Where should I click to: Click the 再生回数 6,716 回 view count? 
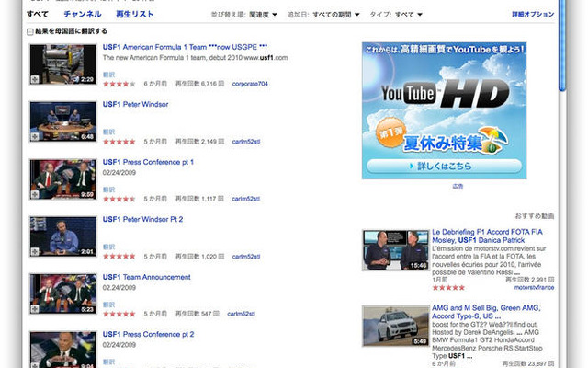click(x=199, y=84)
